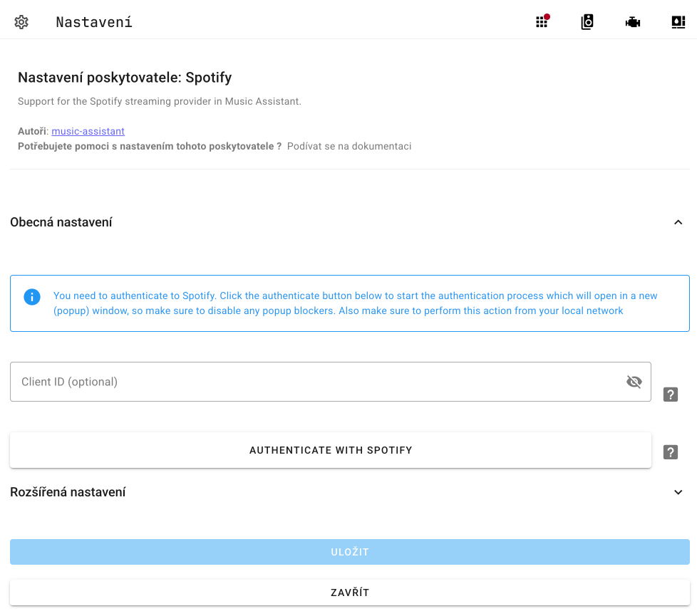
Task: Expand the Rozšířená nastavení section
Action: (x=678, y=492)
